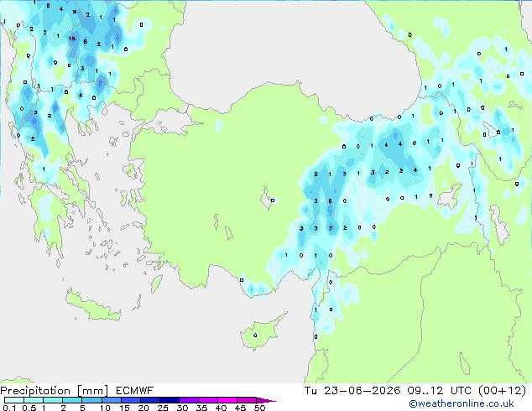
Task: Click the 5–10 mm legend color swatch
Action: (91, 400)
